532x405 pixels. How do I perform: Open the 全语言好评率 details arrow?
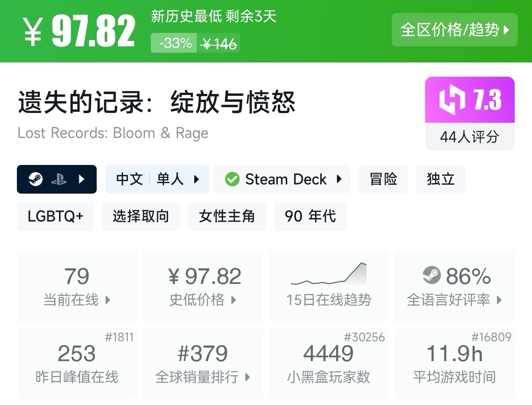499,300
